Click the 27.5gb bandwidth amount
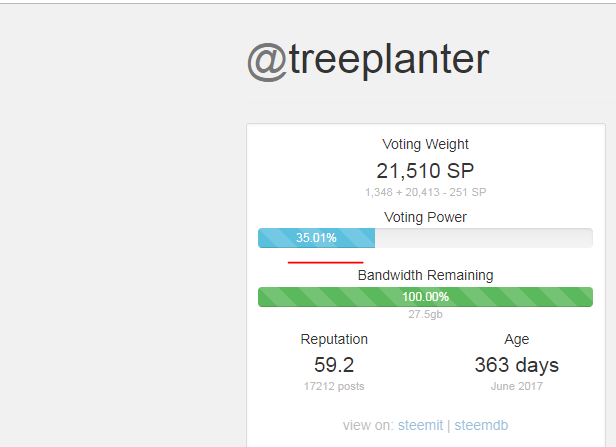 [425, 314]
